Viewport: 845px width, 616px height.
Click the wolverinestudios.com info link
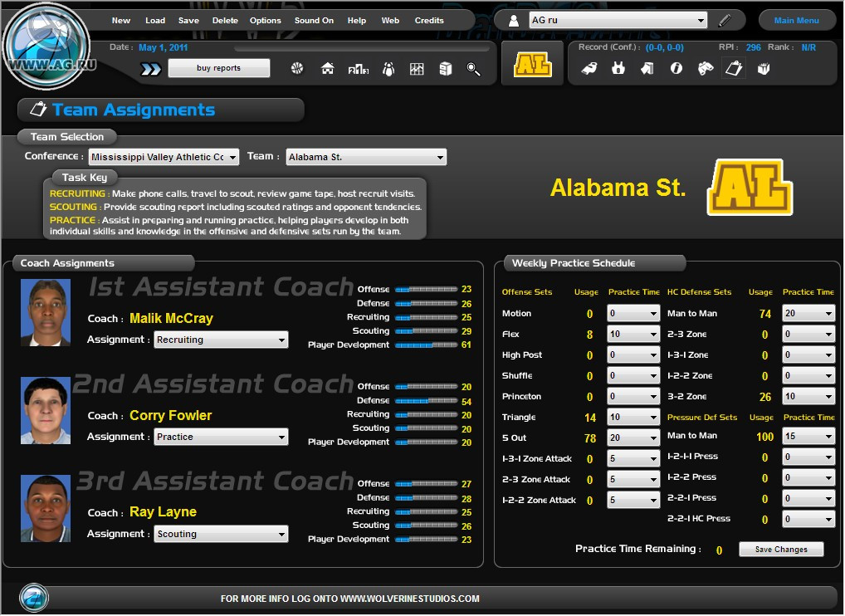349,599
